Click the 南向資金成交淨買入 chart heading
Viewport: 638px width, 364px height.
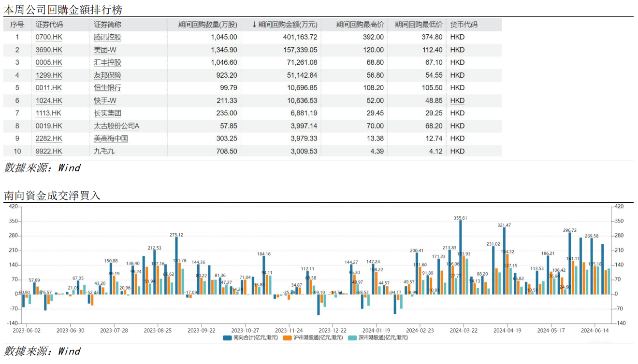[52, 196]
